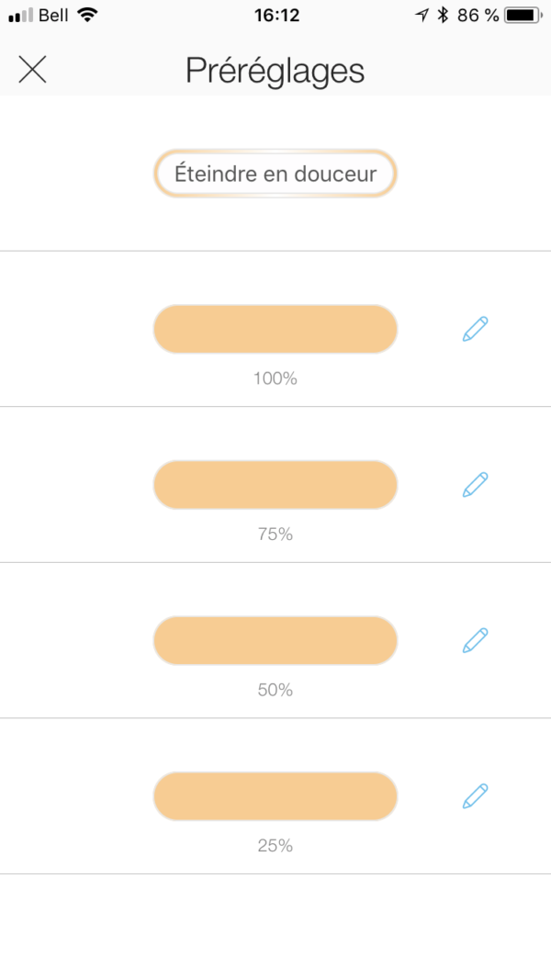
Task: Tap the Bluetooth icon in status bar
Action: (442, 15)
